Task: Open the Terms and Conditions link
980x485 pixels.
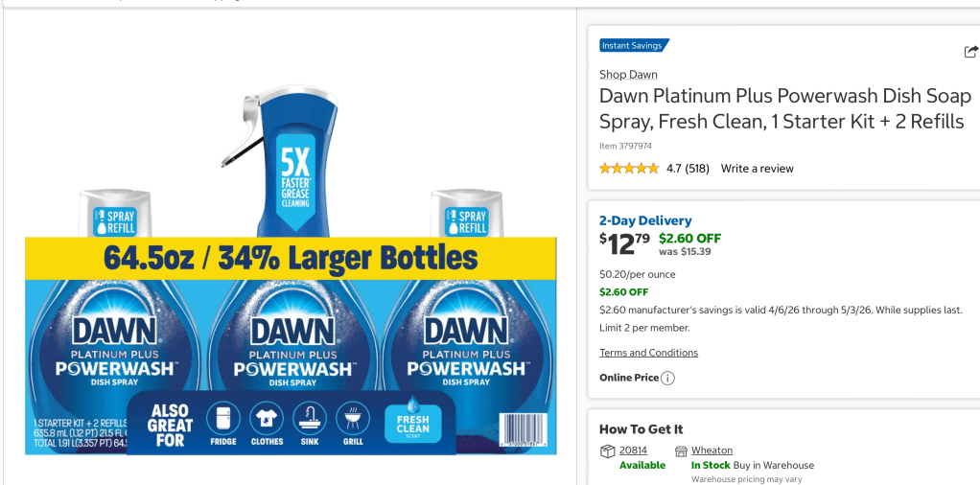Action: (648, 353)
